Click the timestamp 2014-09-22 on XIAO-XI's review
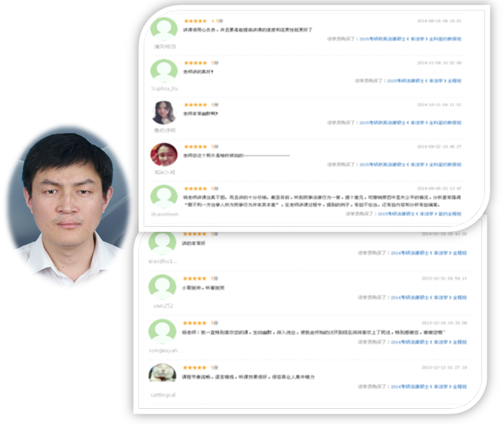This screenshot has height=424, width=504. pyautogui.click(x=439, y=147)
